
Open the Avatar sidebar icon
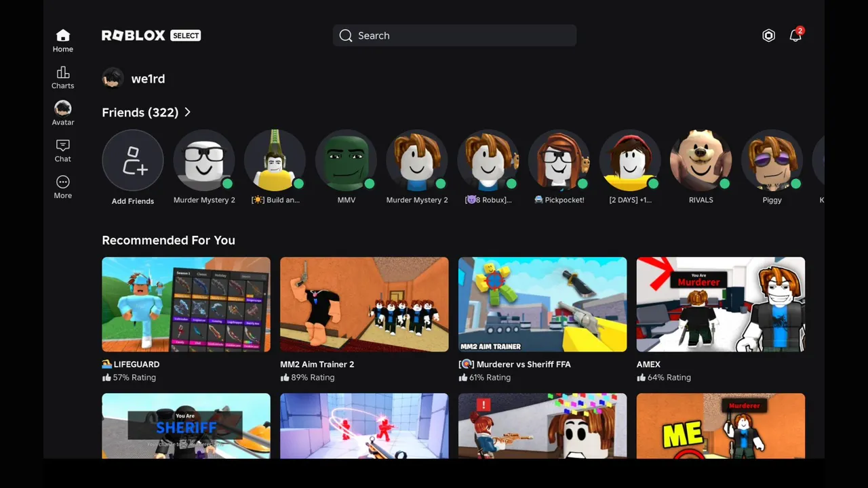coord(62,108)
